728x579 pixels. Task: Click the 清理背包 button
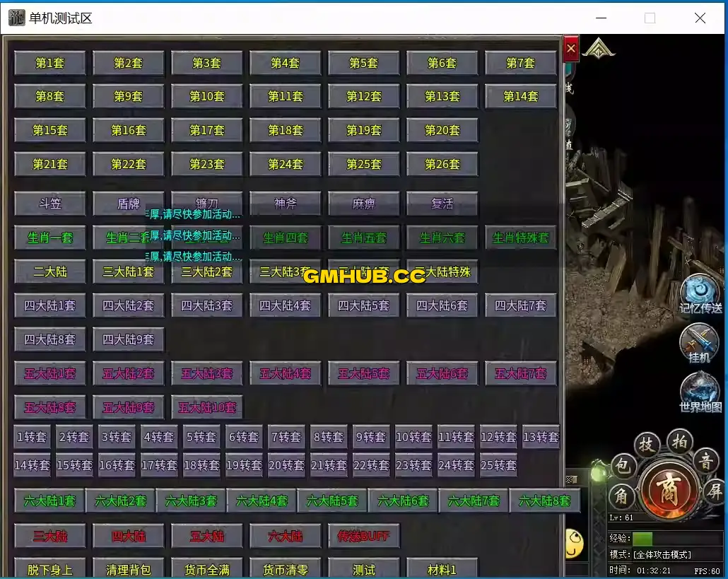[x=129, y=569]
